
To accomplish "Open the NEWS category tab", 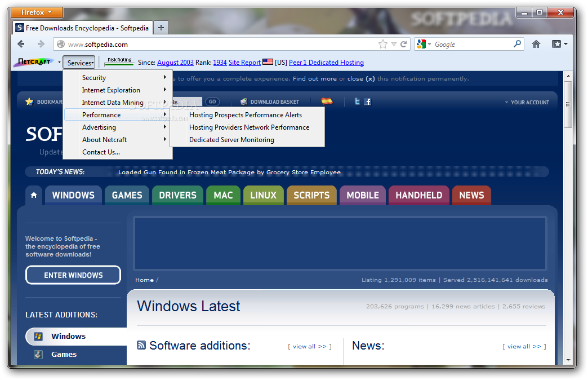I will click(x=471, y=195).
